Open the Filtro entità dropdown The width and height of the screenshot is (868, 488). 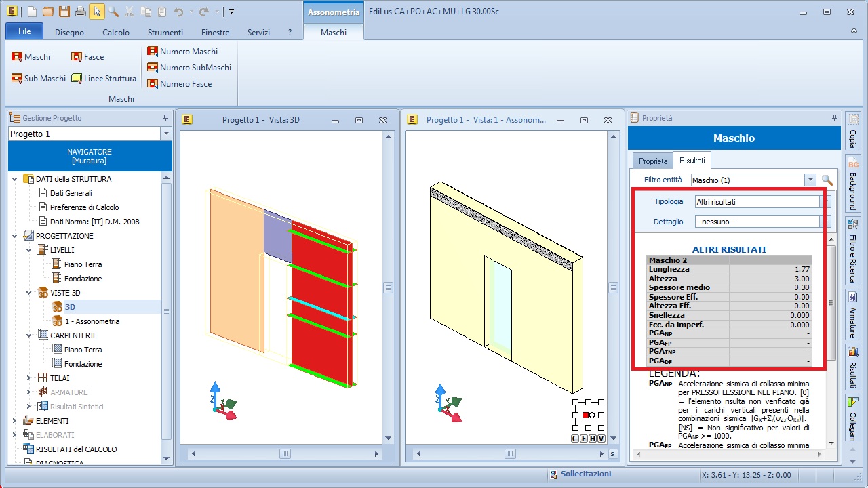(810, 180)
